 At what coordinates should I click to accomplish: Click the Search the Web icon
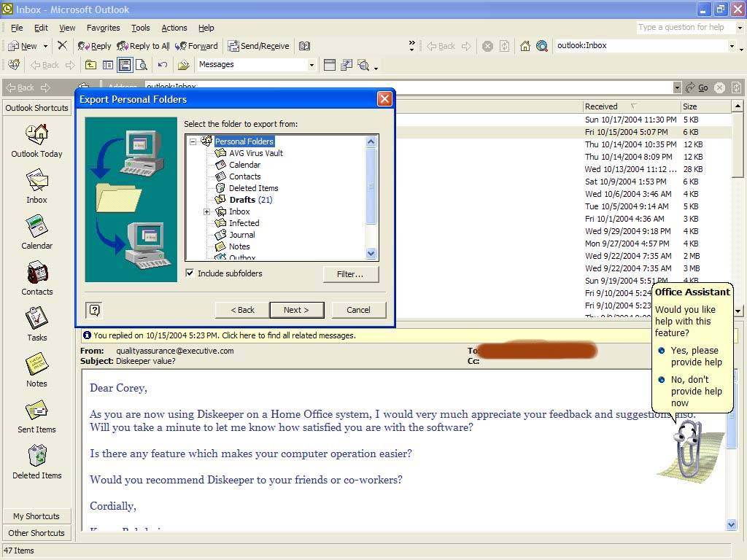tap(542, 46)
